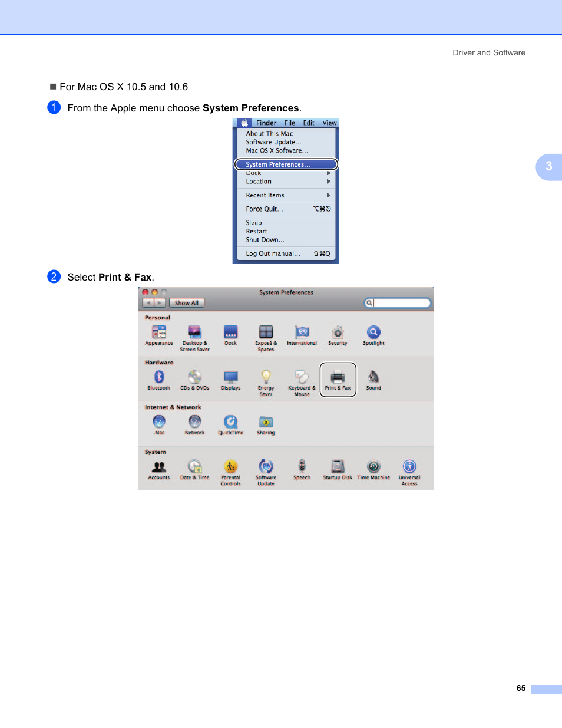Open the View menu in menu bar
Screen dimensions: 562x728
(x=329, y=123)
